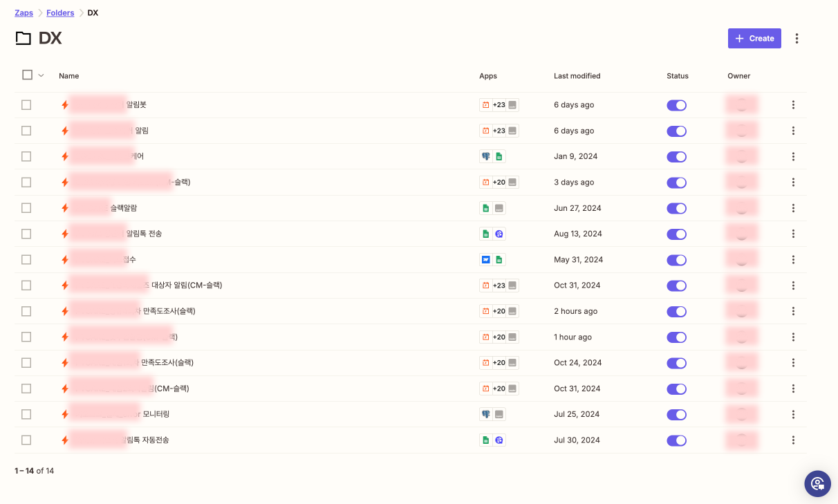Click the Last modified column header
The image size is (838, 504).
coord(577,76)
